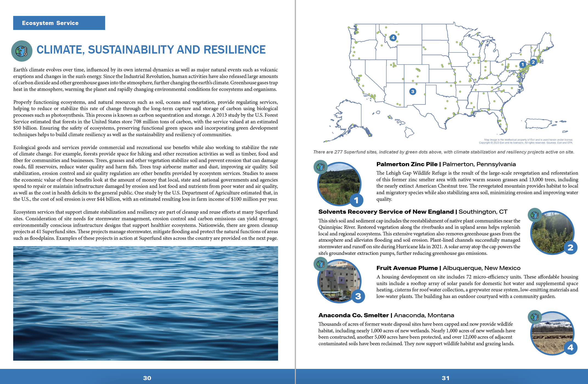Click the Fruit Avenue Plume heading
Image resolution: width=588 pixels, height=384 pixels.
(x=407, y=268)
